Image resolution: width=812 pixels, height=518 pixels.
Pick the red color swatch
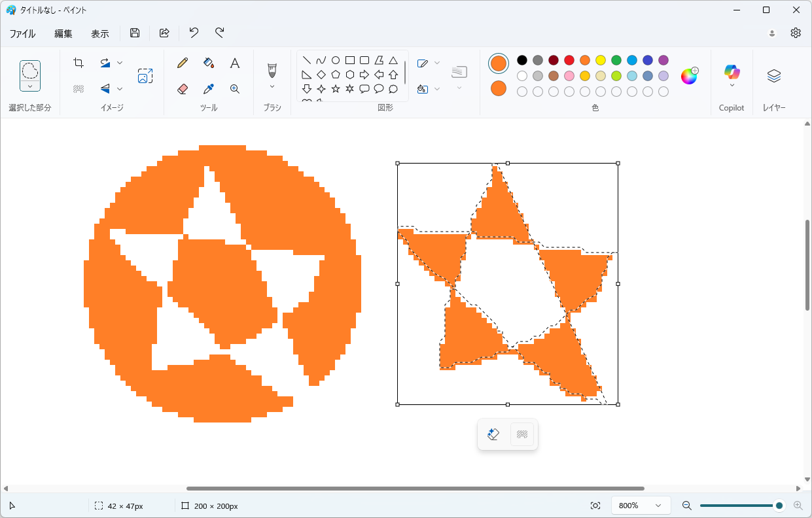(569, 60)
